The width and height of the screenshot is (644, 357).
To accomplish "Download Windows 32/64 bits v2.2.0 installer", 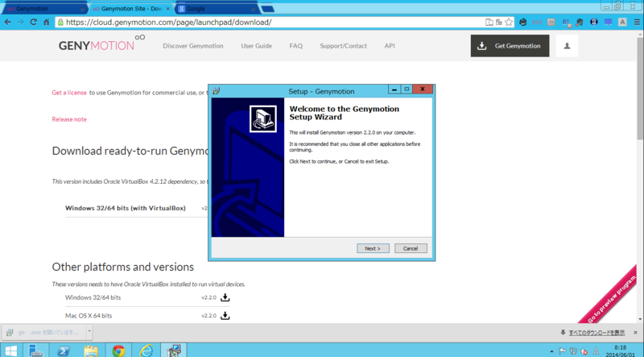I will coord(225,297).
